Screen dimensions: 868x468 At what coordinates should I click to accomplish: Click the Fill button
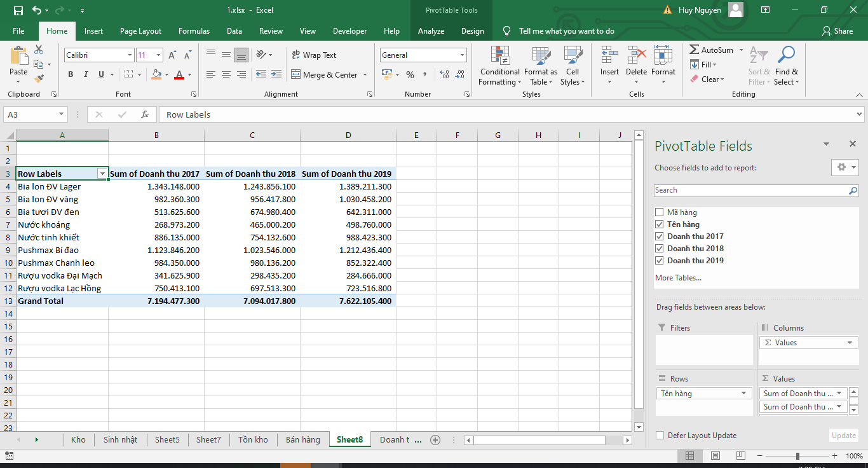pos(703,65)
